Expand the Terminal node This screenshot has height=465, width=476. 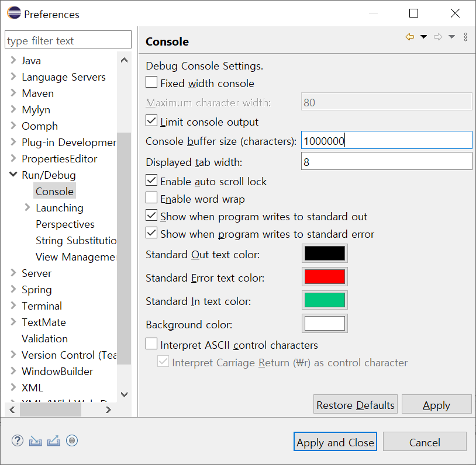[x=13, y=306]
